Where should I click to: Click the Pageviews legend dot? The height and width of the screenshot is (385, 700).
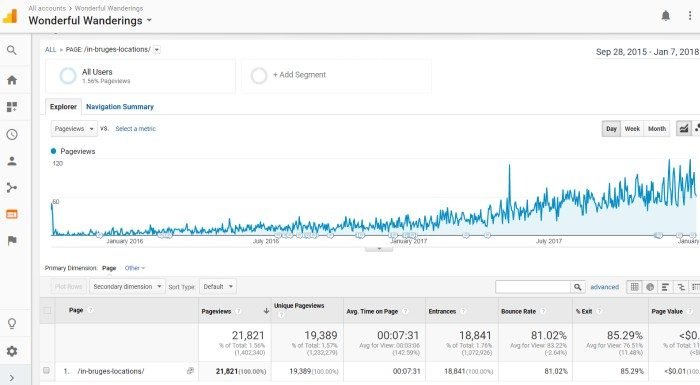[54, 151]
